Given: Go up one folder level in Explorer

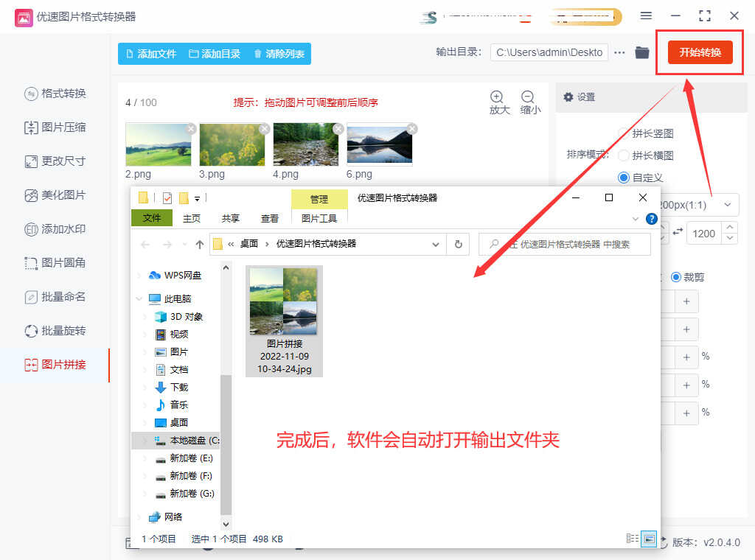Looking at the screenshot, I should point(199,244).
